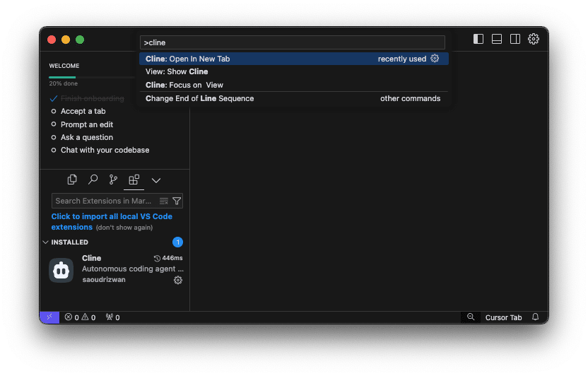
Task: Open notifications bell in status bar
Action: click(536, 317)
